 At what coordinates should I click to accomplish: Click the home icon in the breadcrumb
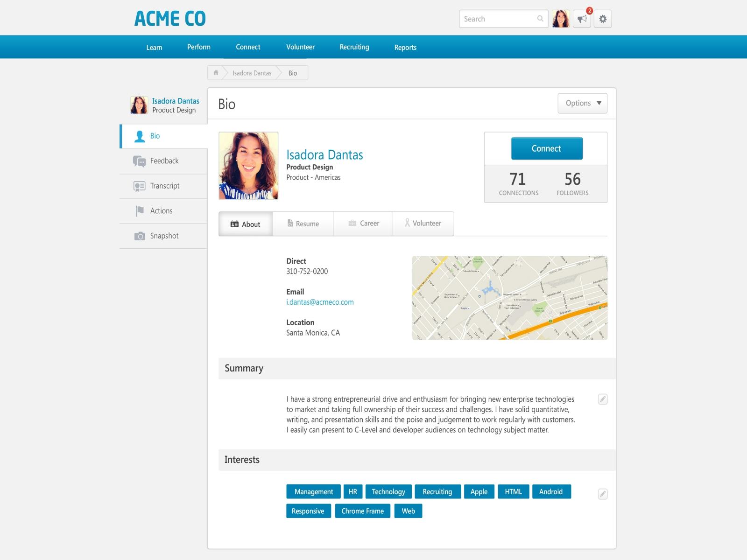tap(216, 73)
